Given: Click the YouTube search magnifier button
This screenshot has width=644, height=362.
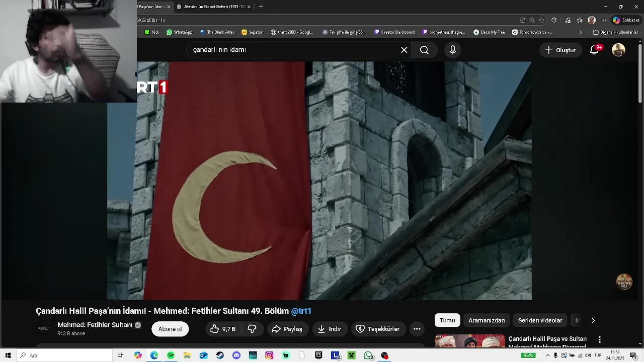Looking at the screenshot, I should point(424,50).
